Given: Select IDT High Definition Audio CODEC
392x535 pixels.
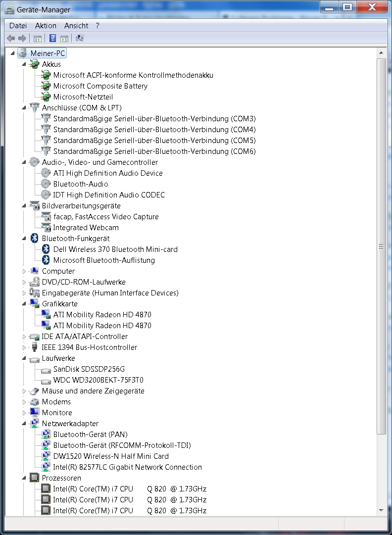Looking at the screenshot, I should pos(109,195).
